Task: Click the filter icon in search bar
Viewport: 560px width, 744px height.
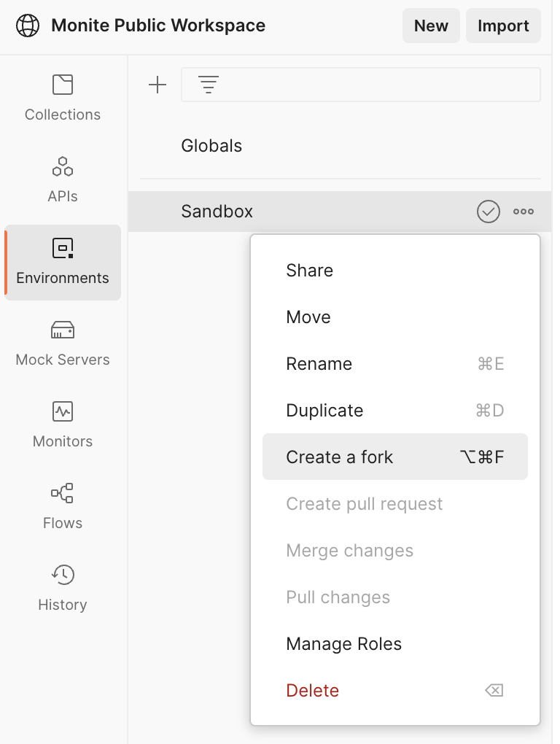Action: click(209, 85)
